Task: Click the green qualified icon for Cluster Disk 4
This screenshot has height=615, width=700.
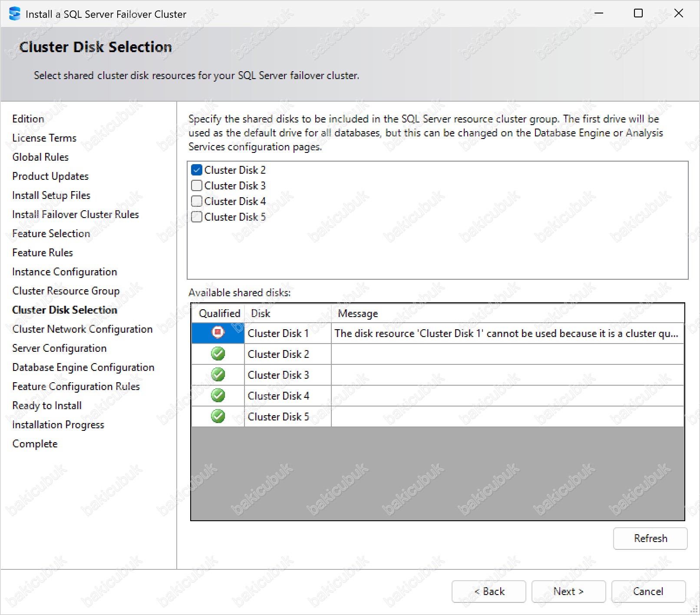Action: click(218, 395)
